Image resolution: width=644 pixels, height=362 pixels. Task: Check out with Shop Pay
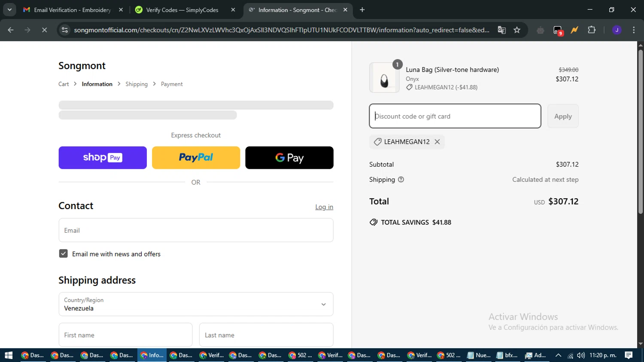click(103, 158)
